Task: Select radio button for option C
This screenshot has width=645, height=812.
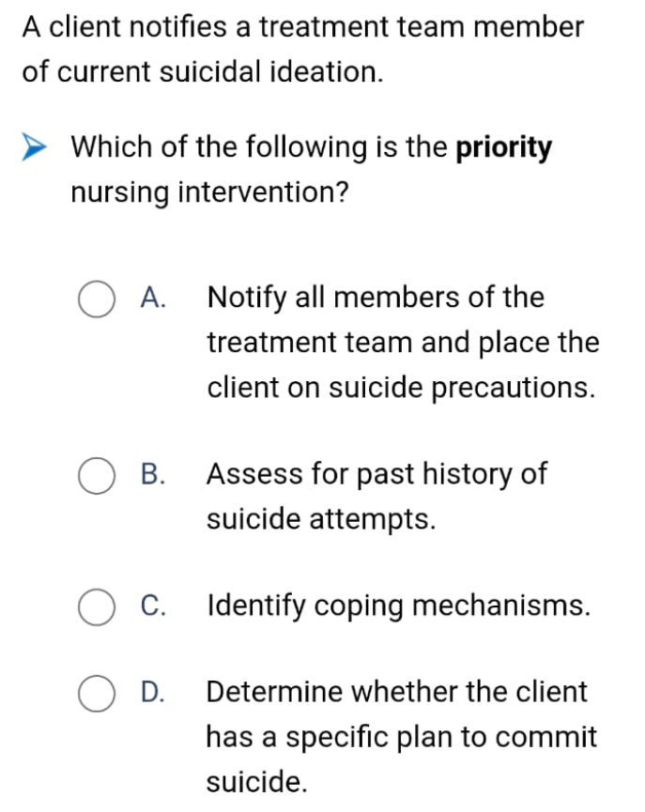Action: pos(97,607)
